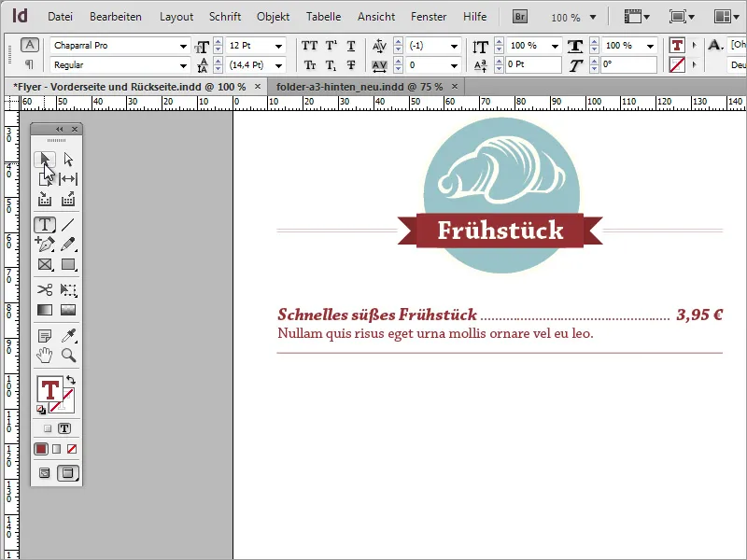Image resolution: width=747 pixels, height=560 pixels.
Task: Open the Schrift menu
Action: [225, 17]
